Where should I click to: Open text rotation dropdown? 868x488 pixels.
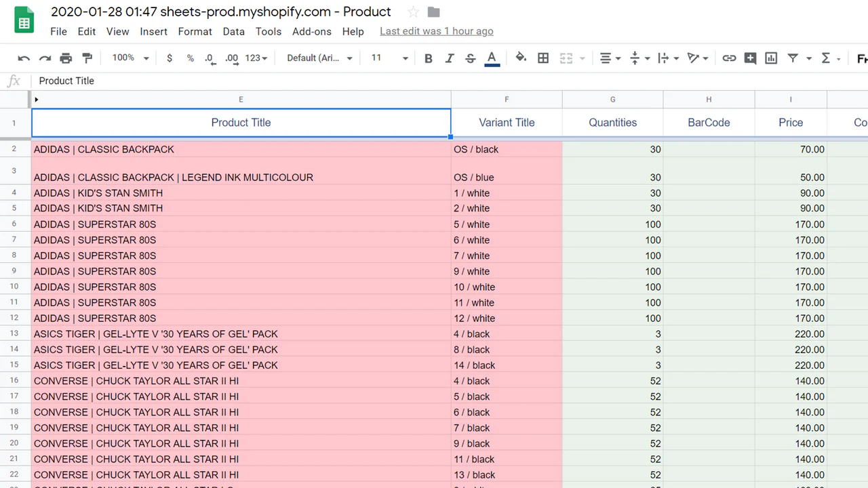(697, 58)
